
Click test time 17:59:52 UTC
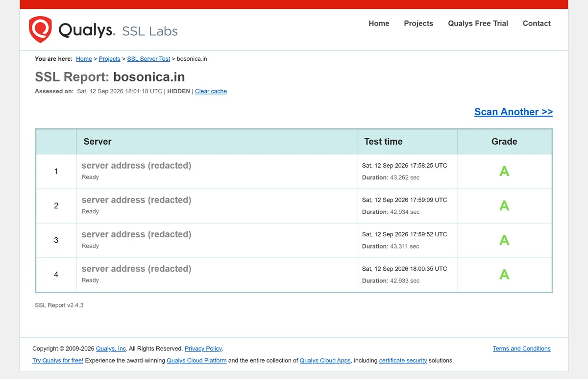(404, 234)
